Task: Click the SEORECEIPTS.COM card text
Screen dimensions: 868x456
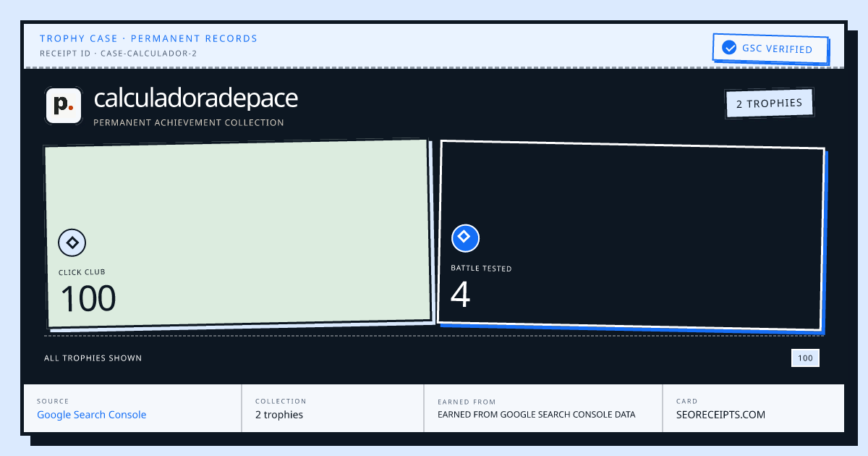Action: click(720, 415)
